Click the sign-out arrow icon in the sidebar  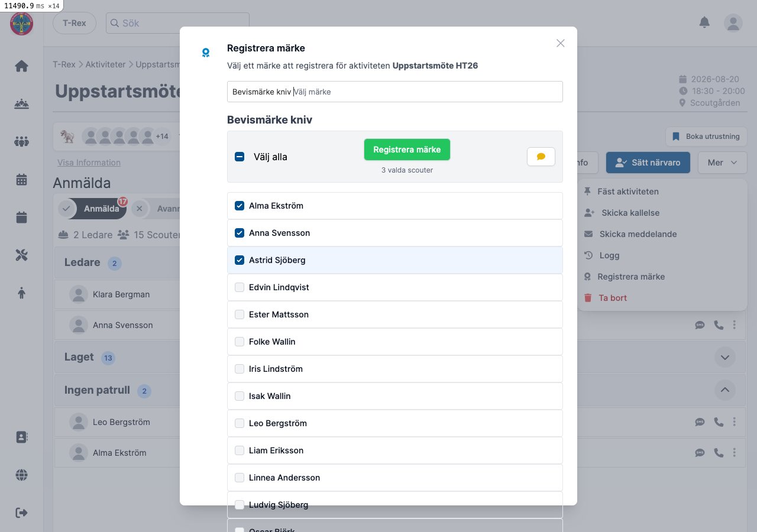coord(22,512)
